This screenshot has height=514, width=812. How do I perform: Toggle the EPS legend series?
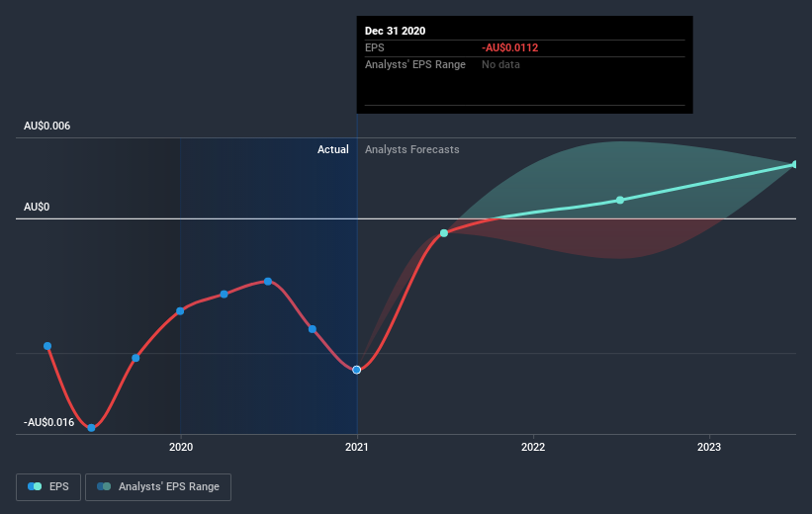pos(47,486)
